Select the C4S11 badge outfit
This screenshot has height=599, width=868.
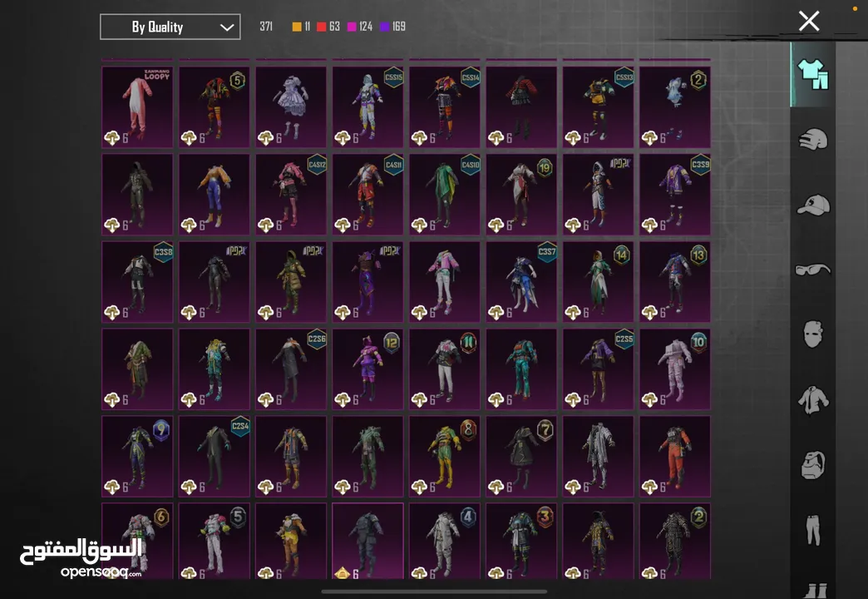click(x=368, y=195)
